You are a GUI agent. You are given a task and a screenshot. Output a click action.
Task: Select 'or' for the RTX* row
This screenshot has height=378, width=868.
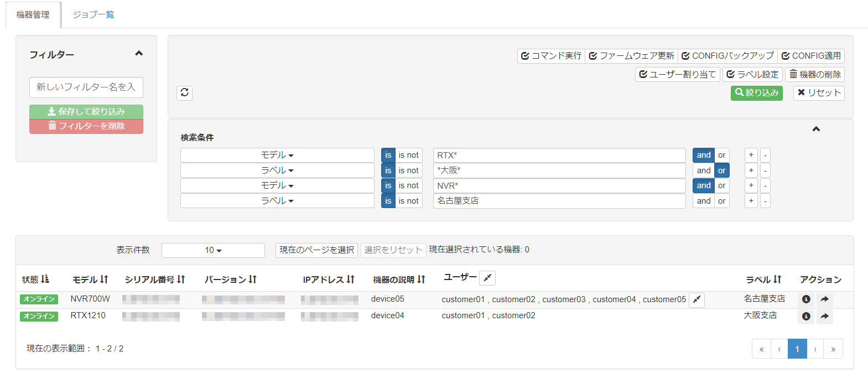point(721,155)
